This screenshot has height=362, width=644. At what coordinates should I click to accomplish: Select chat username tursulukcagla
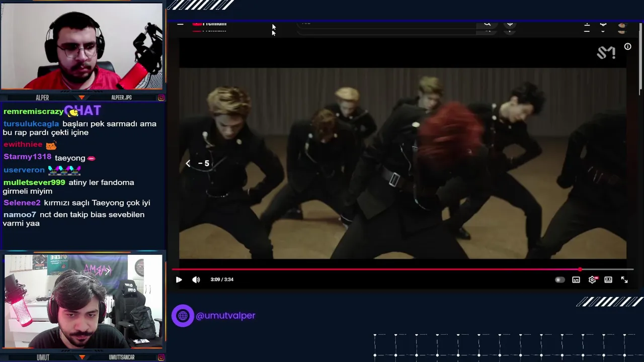tap(31, 124)
